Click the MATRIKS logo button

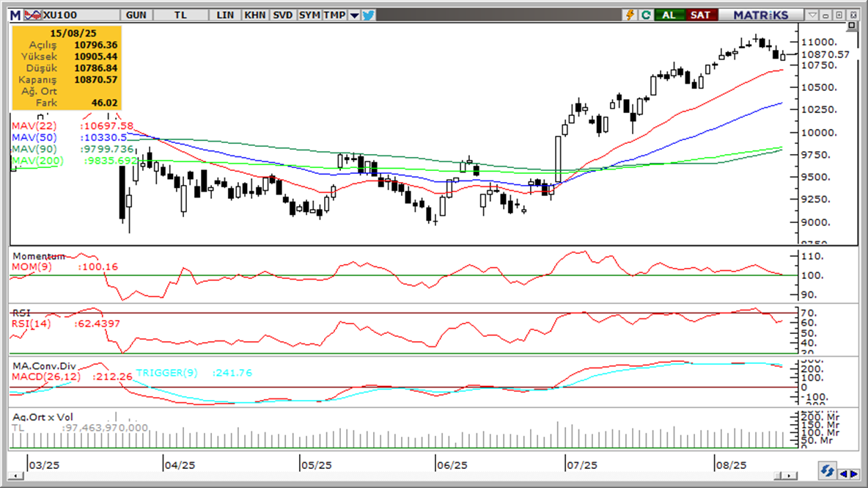[x=761, y=15]
